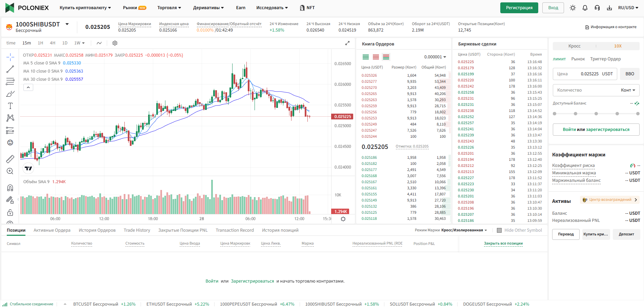The image size is (644, 307).
Task: Select the 4H timeframe
Action: point(53,43)
